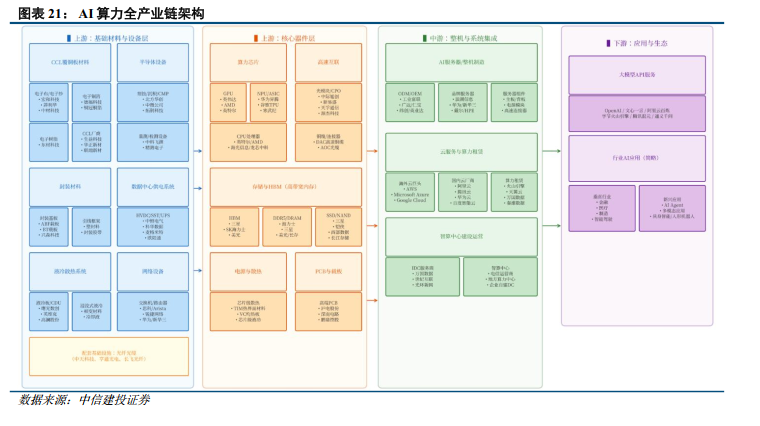The image size is (760, 426).
Task: Click the '液冷散热系统' block
Action: pyautogui.click(x=70, y=271)
